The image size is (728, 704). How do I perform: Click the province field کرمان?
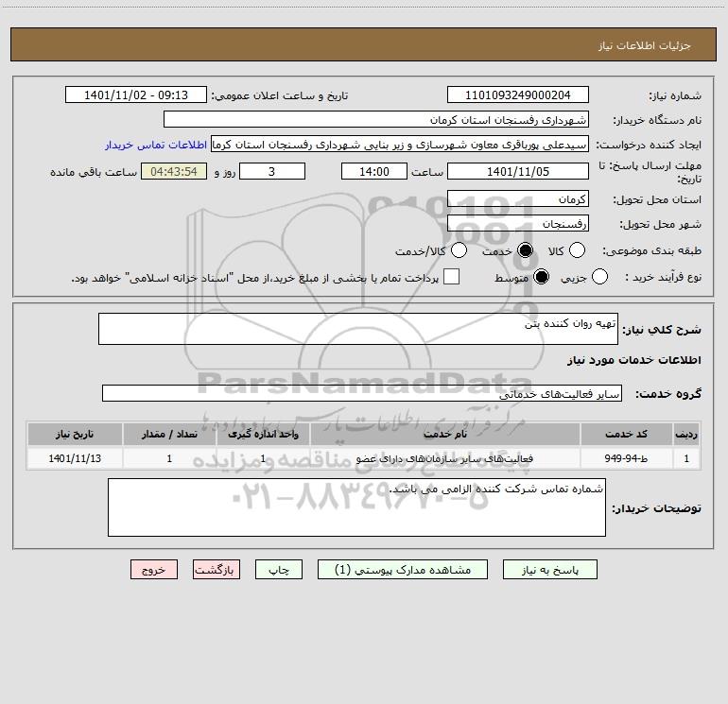(x=518, y=198)
